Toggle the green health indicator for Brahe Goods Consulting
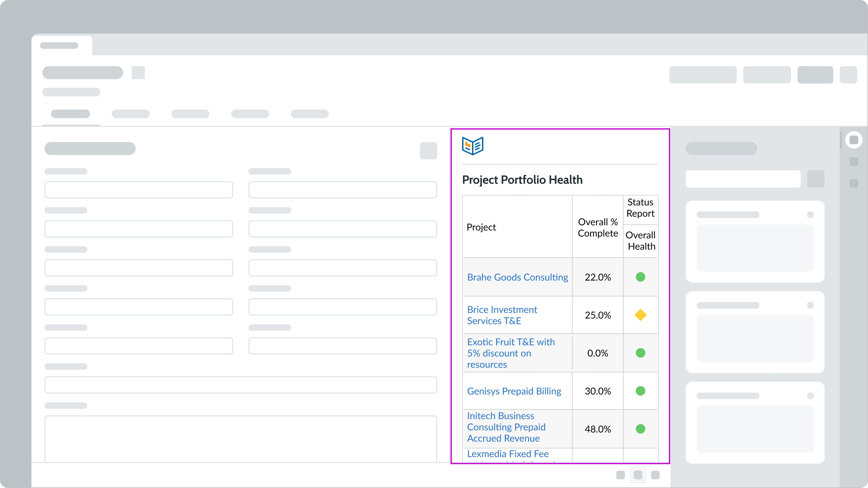Screen dimensions: 868x488 click(x=640, y=277)
